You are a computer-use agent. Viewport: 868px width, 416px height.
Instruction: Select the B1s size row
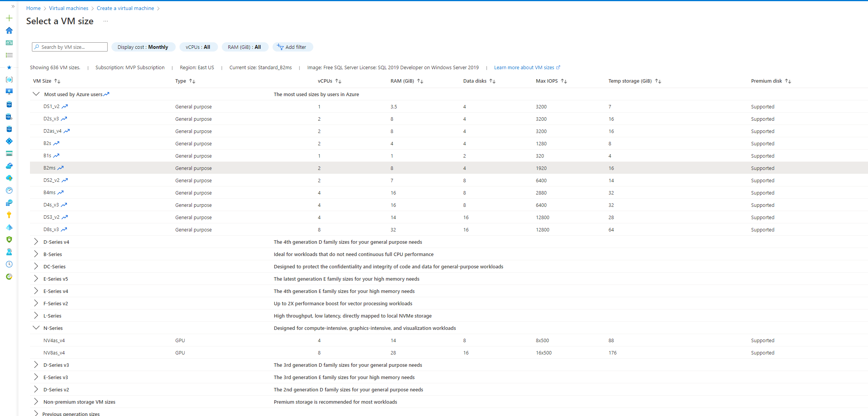[x=449, y=156]
